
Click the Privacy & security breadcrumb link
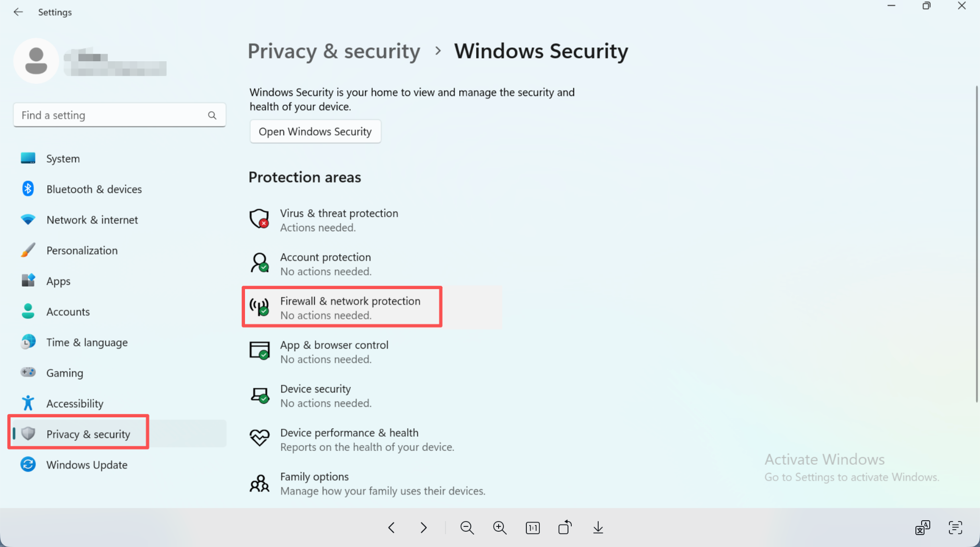[334, 51]
